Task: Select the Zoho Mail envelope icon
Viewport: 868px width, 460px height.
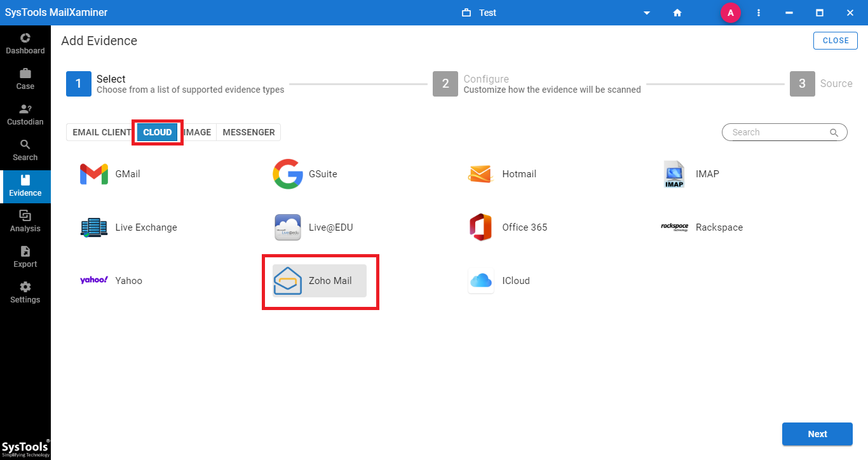Action: click(288, 281)
